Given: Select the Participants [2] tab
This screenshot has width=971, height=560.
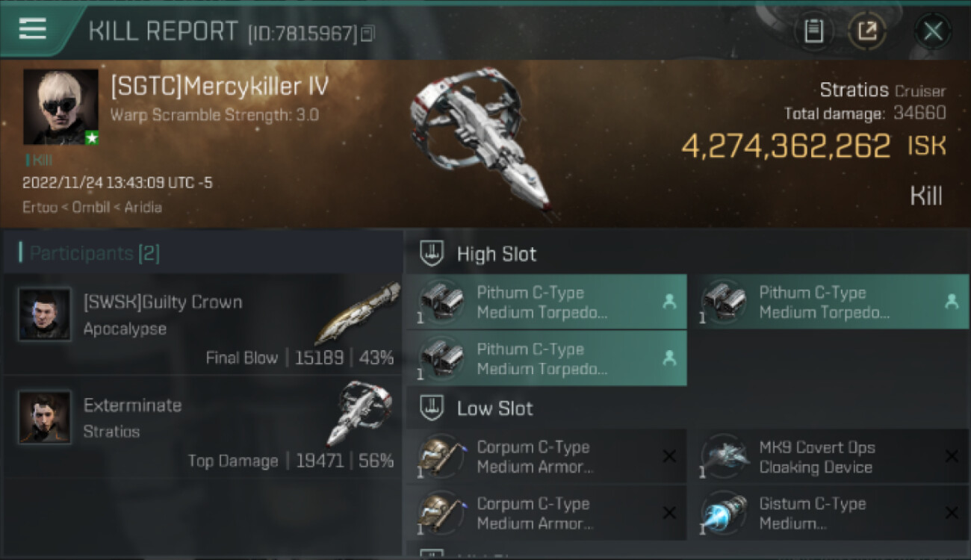Looking at the screenshot, I should click(x=89, y=253).
